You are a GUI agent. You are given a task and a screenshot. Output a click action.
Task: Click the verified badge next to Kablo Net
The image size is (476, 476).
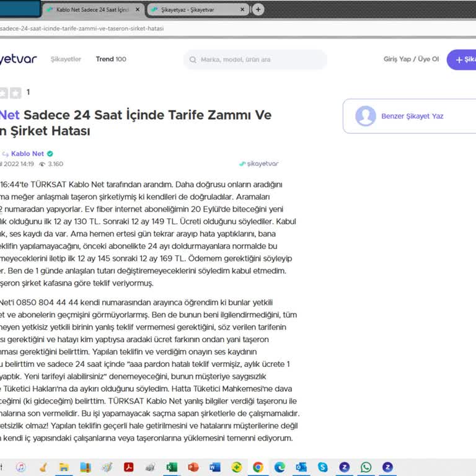coord(50,154)
